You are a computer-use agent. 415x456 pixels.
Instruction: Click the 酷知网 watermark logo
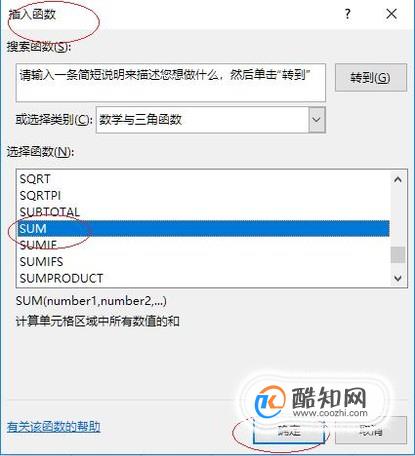311,402
